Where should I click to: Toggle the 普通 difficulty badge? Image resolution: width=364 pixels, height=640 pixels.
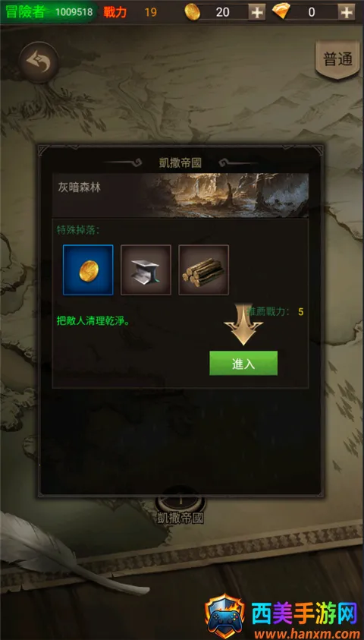click(337, 59)
